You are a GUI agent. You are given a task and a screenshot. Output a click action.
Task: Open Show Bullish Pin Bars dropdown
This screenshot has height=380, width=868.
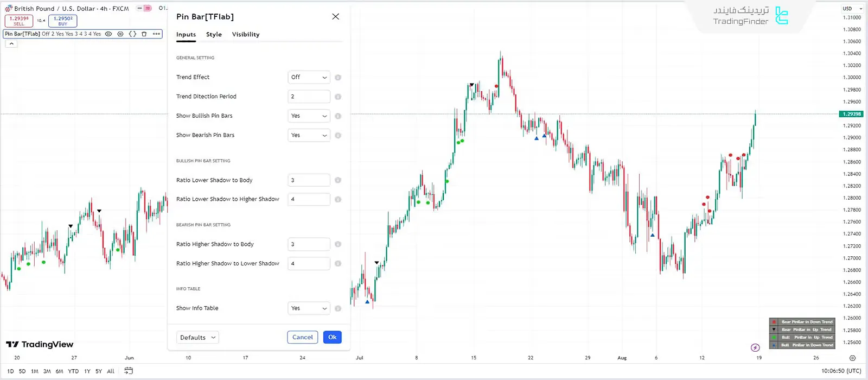tap(309, 116)
